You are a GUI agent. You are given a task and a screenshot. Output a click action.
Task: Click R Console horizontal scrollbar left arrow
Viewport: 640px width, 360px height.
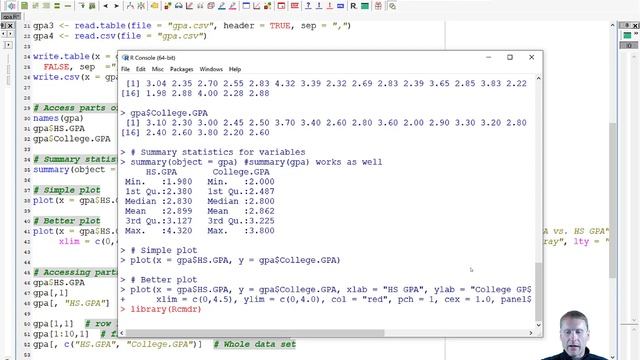click(x=122, y=333)
